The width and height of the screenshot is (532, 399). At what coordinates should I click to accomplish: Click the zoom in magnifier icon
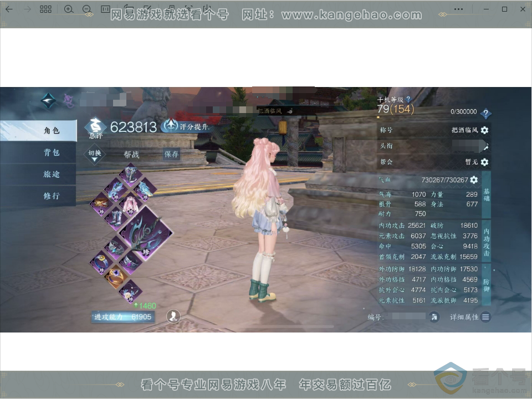pyautogui.click(x=69, y=9)
